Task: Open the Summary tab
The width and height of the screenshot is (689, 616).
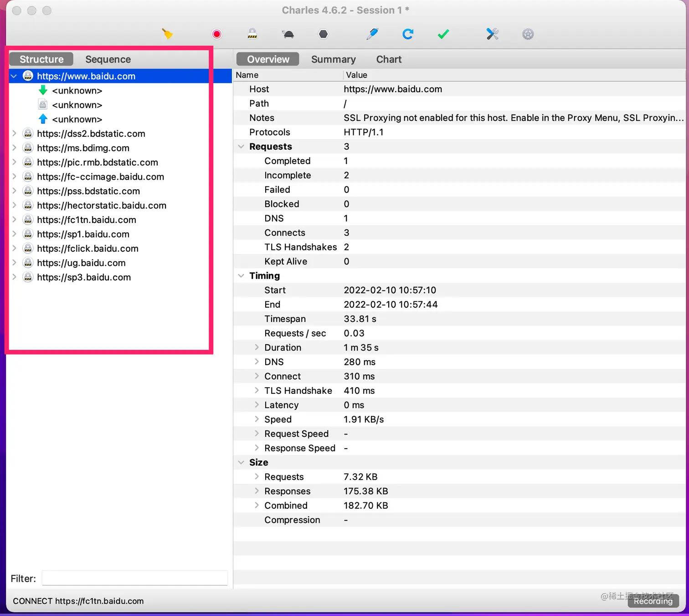Action: tap(333, 59)
